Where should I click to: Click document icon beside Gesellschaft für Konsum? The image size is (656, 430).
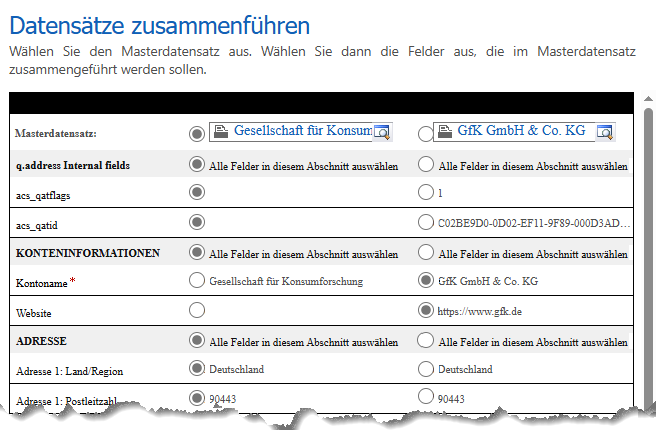tap(221, 131)
